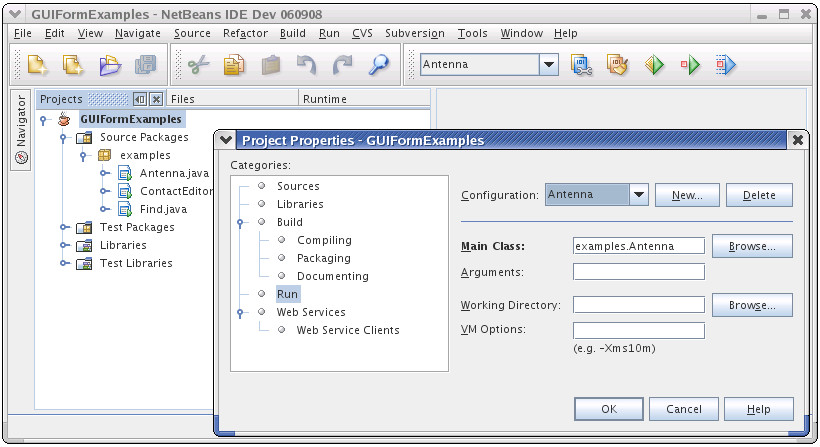820x447 pixels.
Task: Open the Subversion menu
Action: pos(415,33)
